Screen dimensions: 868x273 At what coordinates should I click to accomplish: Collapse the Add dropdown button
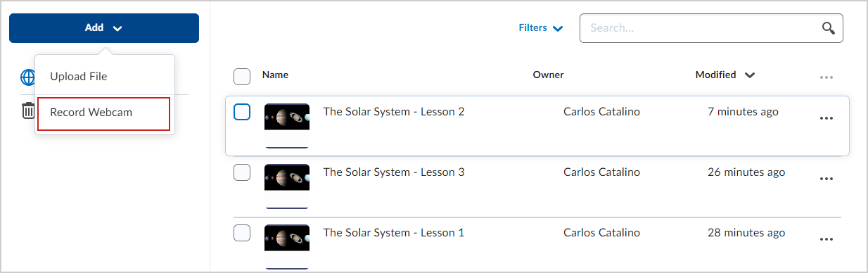click(x=104, y=28)
